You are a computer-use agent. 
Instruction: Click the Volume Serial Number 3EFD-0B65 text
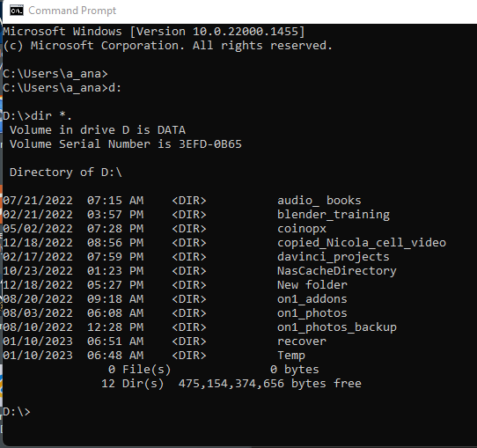click(126, 144)
